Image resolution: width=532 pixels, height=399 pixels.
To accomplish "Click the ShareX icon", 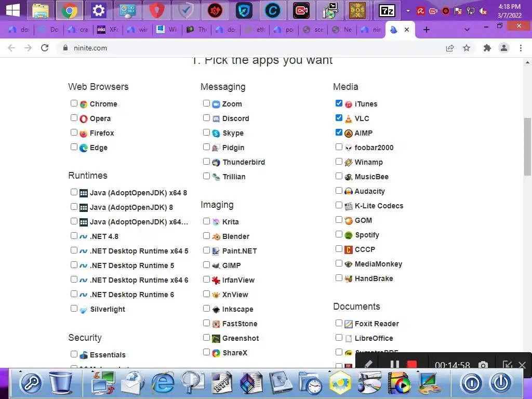I will [216, 353].
